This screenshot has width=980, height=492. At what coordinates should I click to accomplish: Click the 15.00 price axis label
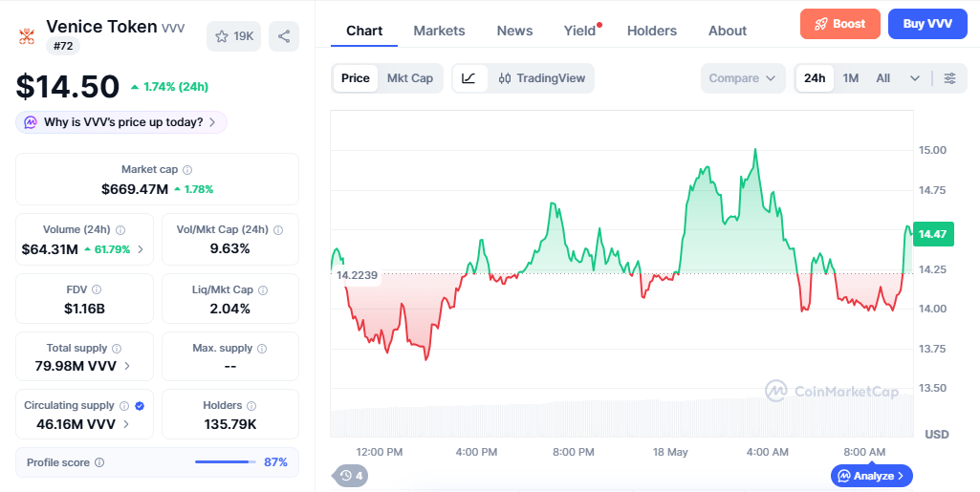click(x=932, y=150)
